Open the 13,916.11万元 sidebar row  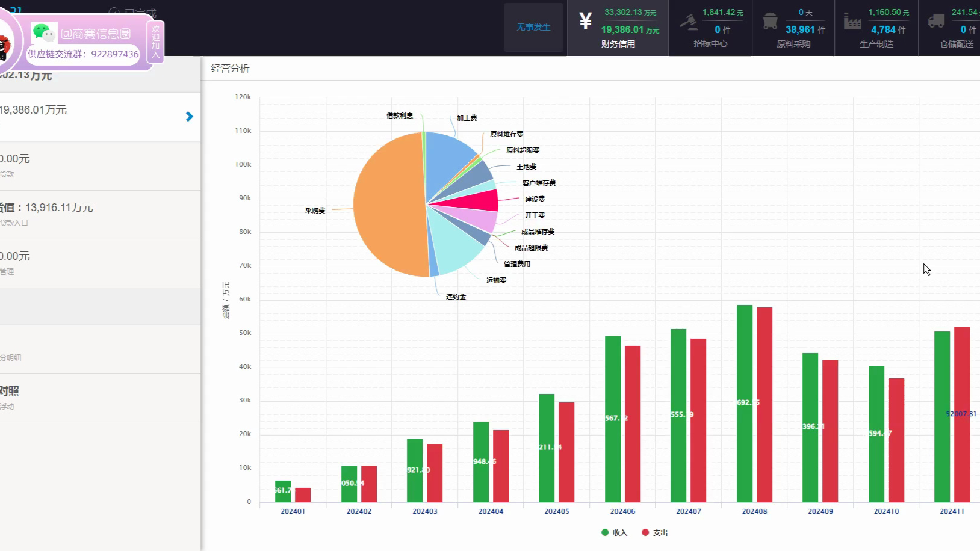pos(100,215)
